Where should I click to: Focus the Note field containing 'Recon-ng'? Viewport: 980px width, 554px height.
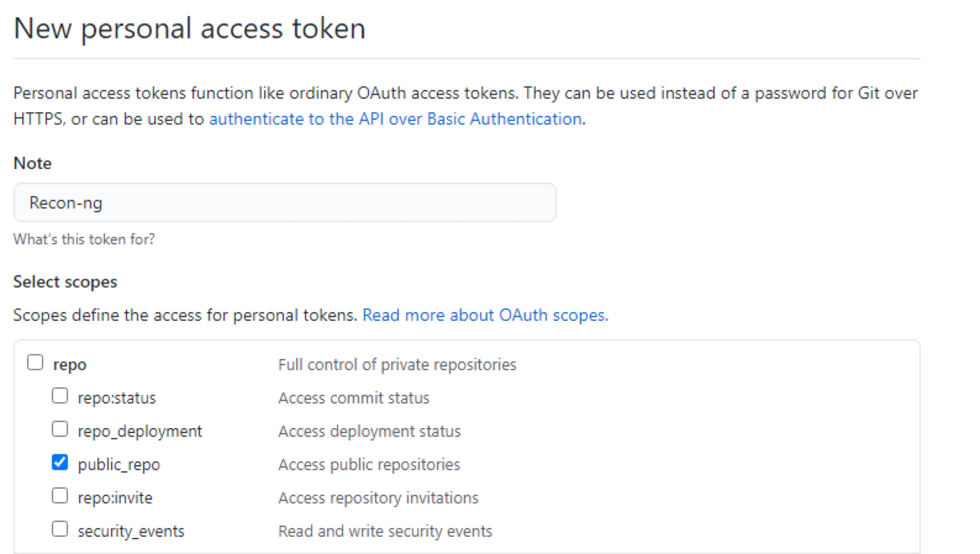[x=285, y=202]
